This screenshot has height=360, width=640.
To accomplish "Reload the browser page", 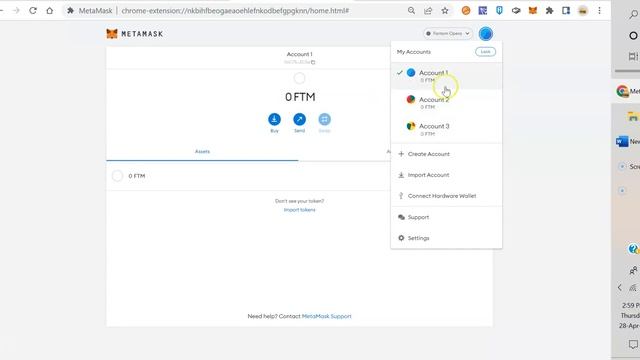I will tap(33, 11).
